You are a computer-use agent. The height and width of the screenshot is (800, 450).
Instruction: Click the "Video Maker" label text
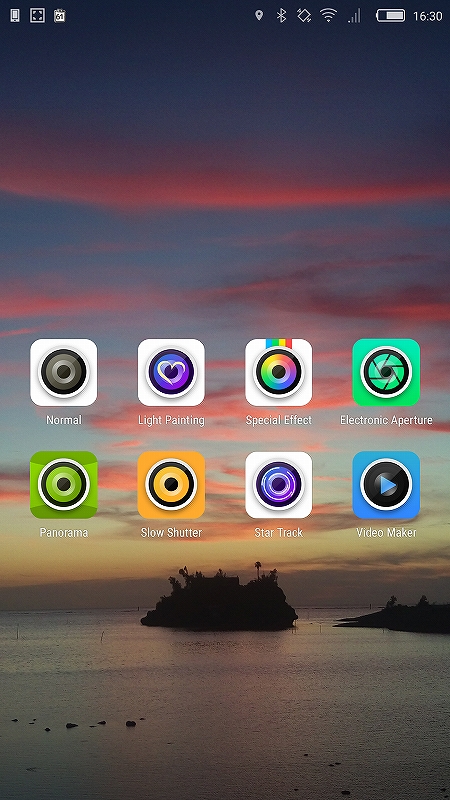click(386, 533)
